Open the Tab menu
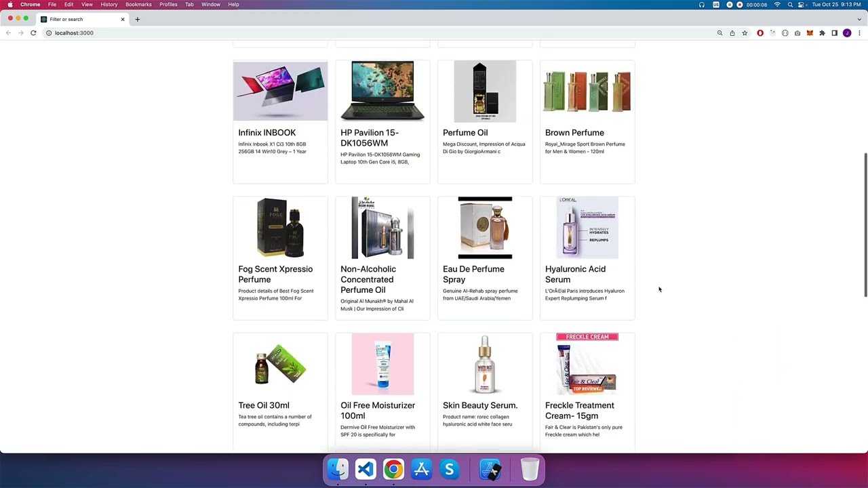The image size is (868, 488). point(189,4)
